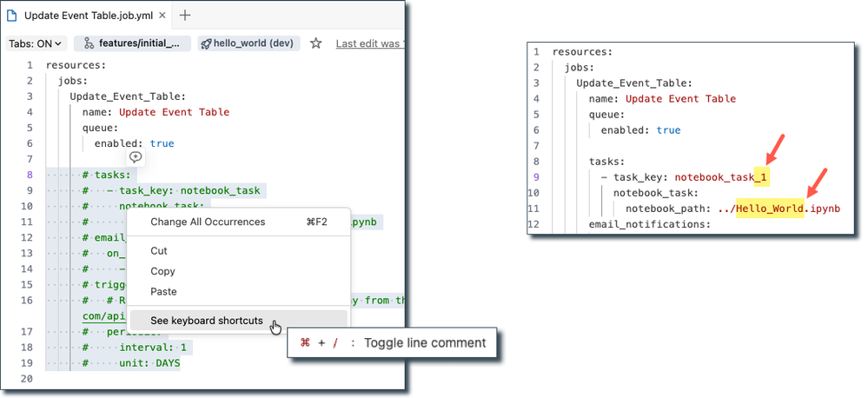Viewport: 868px width, 398px height.
Task: Open a new tab with plus icon
Action: coord(185,16)
